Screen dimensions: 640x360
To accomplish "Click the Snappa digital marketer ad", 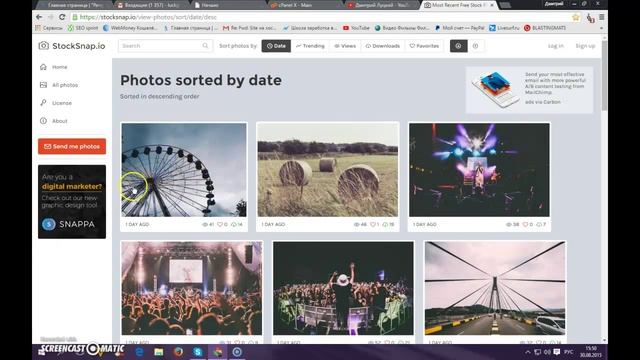I will point(72,202).
